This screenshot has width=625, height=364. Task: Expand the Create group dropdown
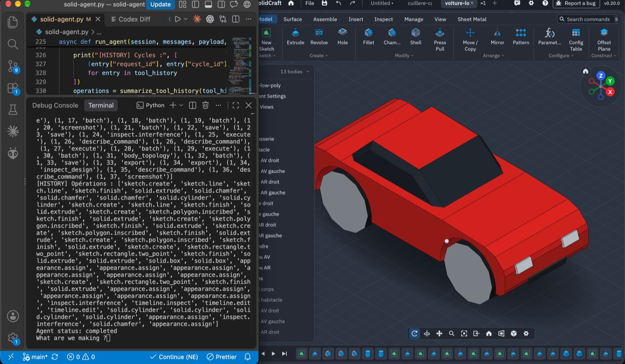pos(319,56)
